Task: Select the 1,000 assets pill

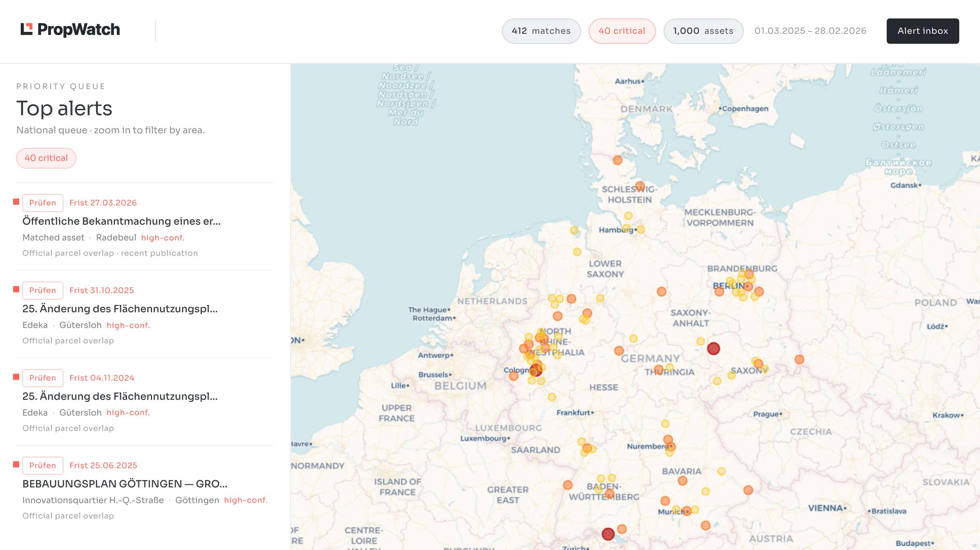Action: point(703,31)
